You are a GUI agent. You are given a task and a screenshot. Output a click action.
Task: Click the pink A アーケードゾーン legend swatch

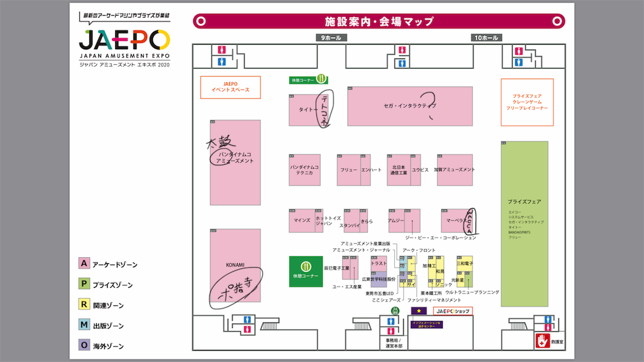coord(84,263)
